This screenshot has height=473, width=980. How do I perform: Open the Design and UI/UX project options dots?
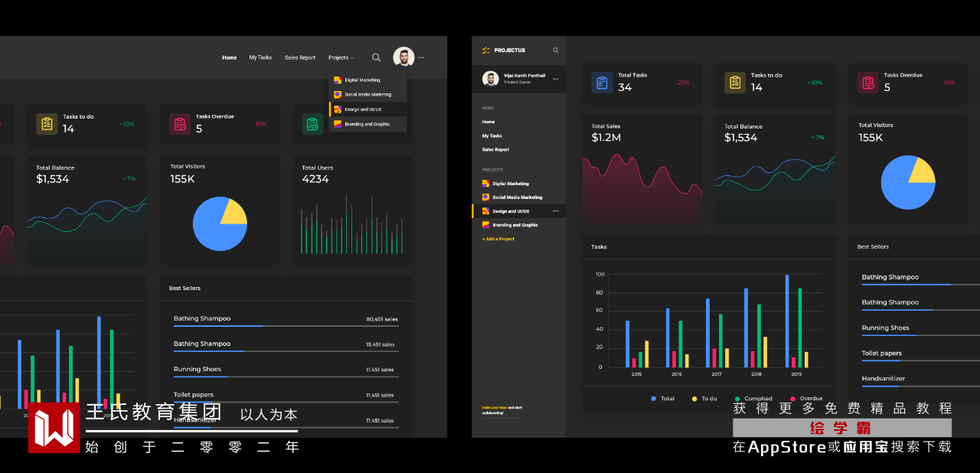coord(556,211)
